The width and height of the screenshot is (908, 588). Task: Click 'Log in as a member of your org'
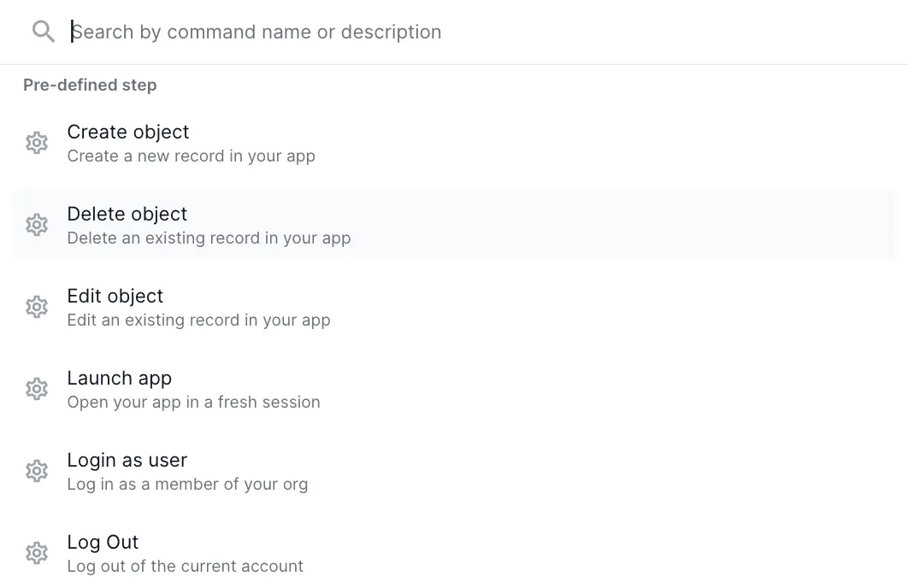188,484
